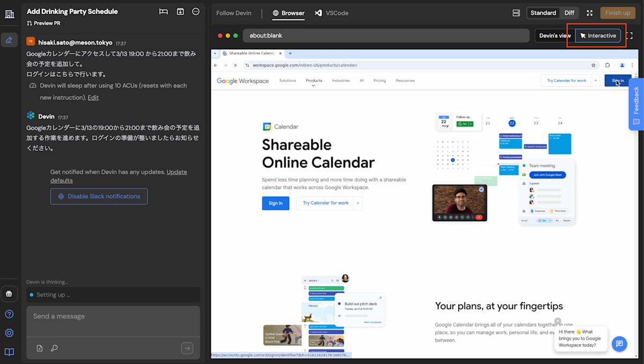Expand dropdown arrow beside lower Try Calendar button

coord(358,203)
